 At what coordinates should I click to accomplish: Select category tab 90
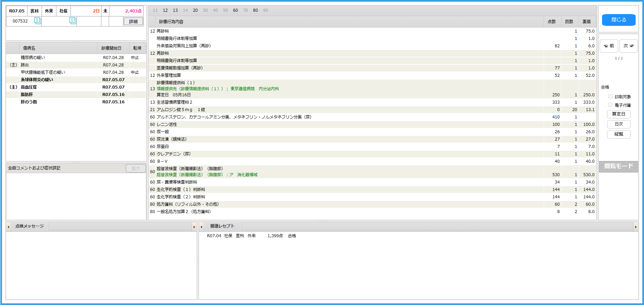tap(265, 10)
